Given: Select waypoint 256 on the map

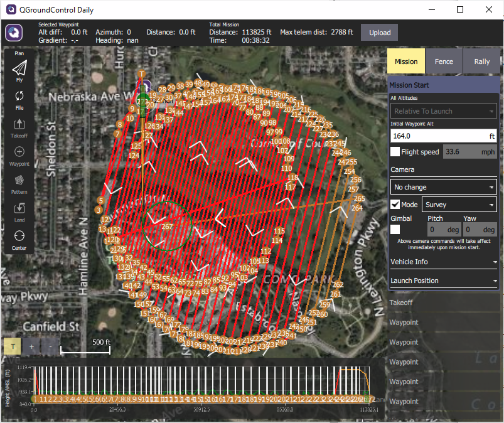Looking at the screenshot, I should (356, 179).
